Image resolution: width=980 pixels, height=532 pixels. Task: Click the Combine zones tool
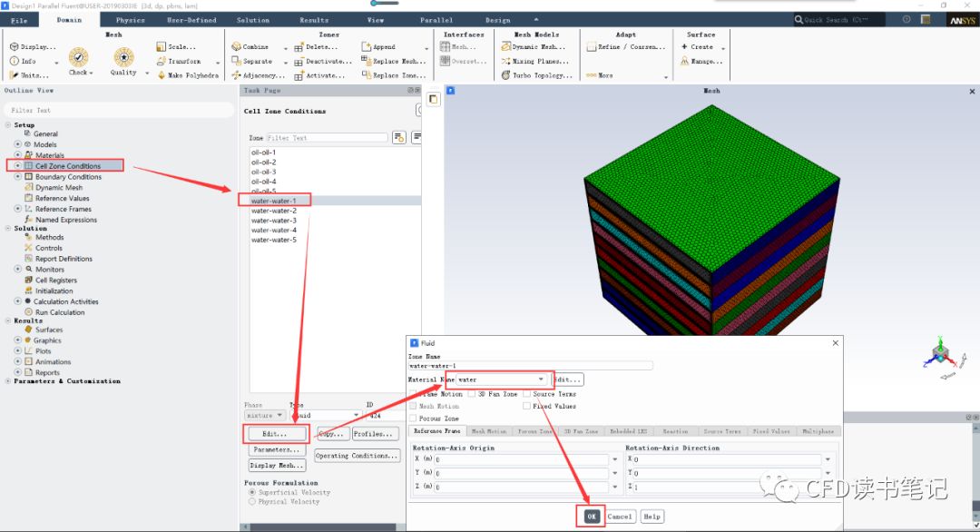coord(250,47)
